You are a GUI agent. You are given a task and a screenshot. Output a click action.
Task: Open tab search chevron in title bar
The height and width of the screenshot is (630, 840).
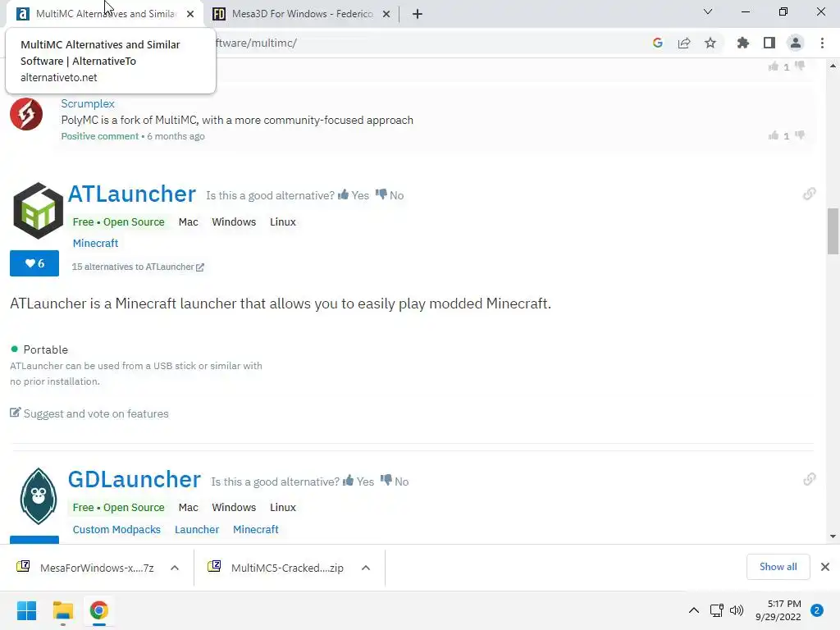coord(708,11)
